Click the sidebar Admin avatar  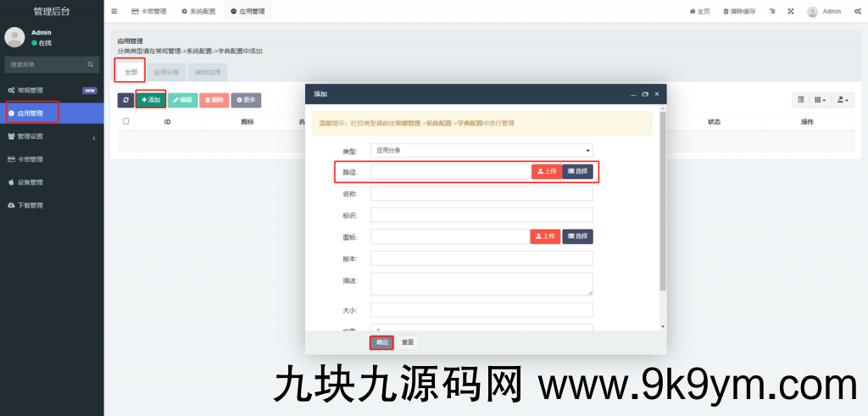(14, 37)
